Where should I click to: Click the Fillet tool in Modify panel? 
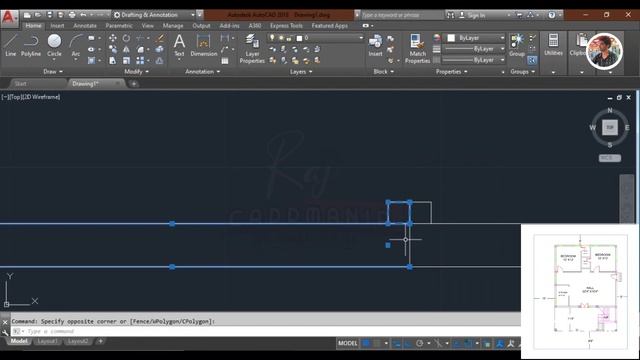point(140,49)
